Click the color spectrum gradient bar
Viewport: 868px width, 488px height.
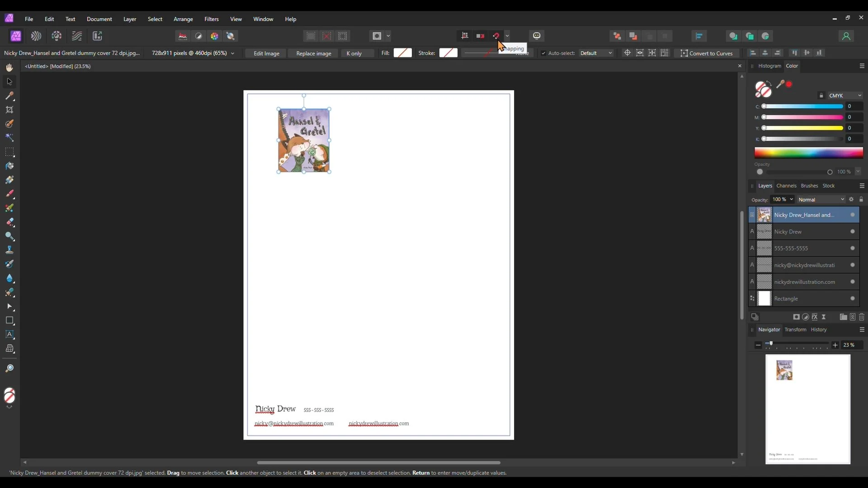coord(808,153)
